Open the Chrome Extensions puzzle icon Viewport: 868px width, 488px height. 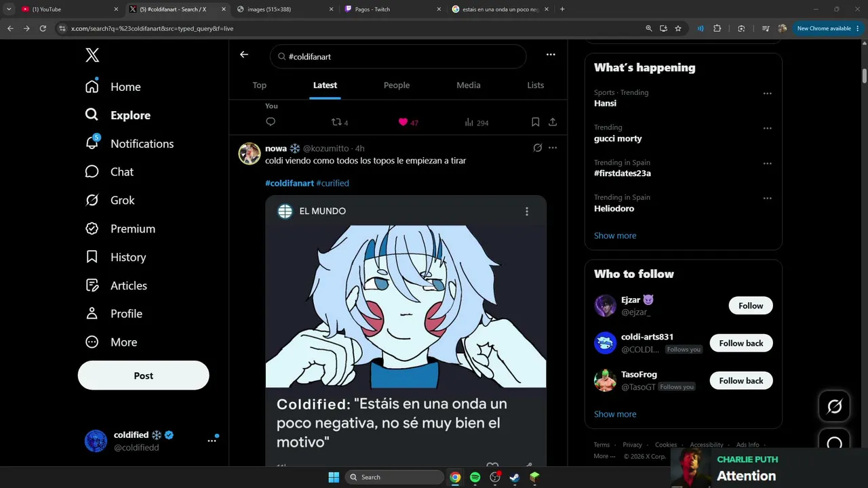(x=717, y=28)
